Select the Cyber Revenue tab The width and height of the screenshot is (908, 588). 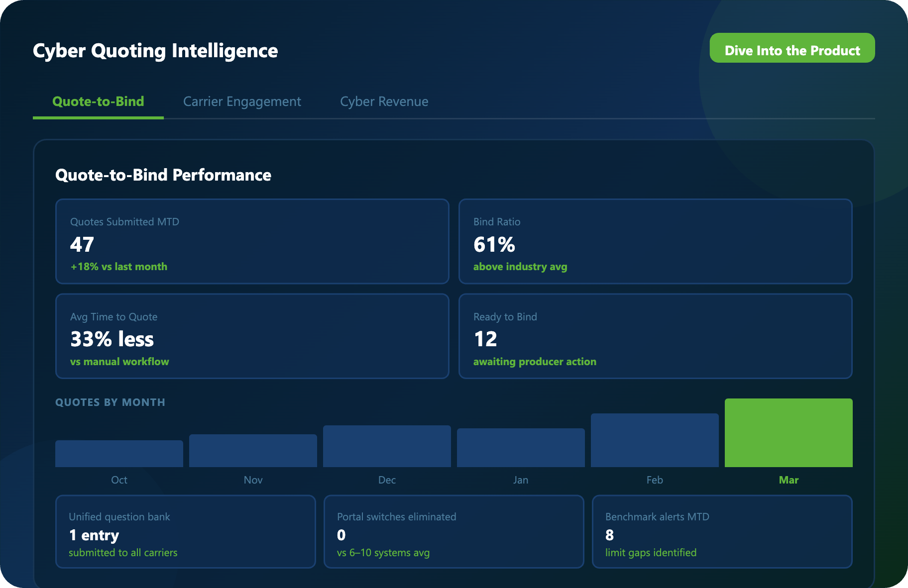(384, 101)
